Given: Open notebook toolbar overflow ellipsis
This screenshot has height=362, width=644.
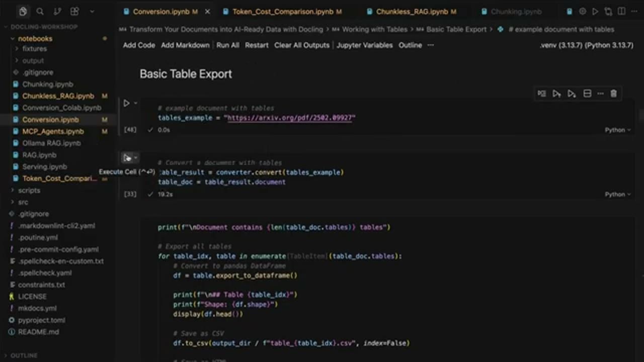Looking at the screenshot, I should (x=431, y=45).
